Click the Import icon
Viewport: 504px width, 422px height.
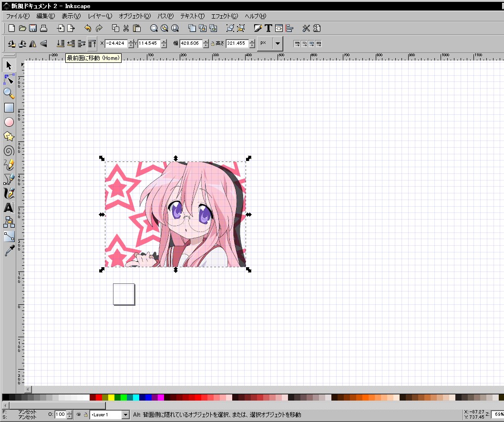tap(61, 28)
